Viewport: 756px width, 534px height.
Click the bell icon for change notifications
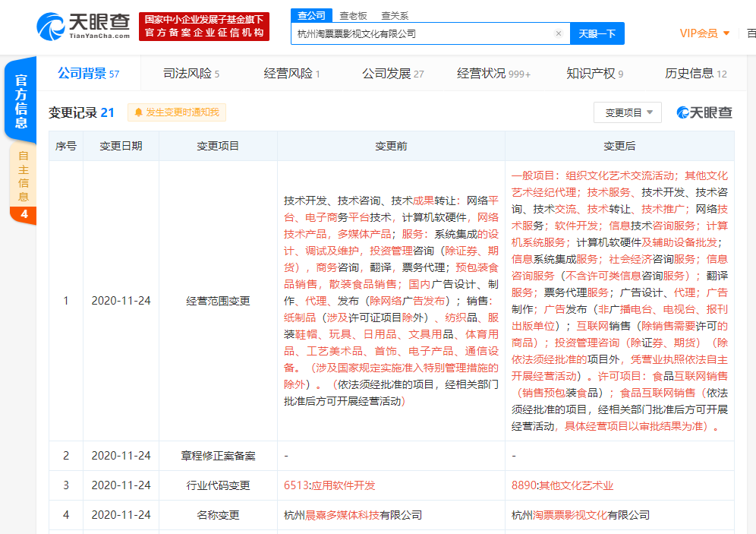138,112
